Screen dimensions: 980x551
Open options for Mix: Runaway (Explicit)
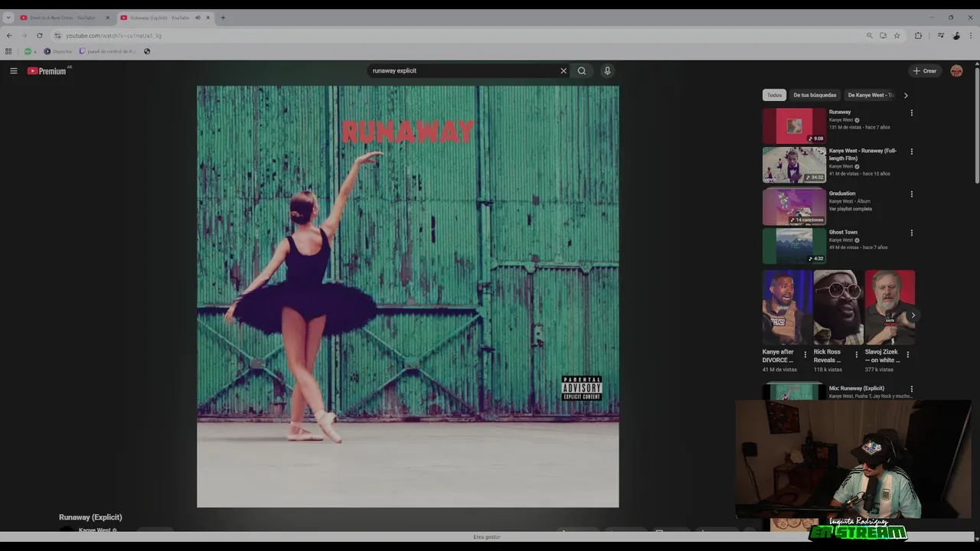tap(911, 389)
